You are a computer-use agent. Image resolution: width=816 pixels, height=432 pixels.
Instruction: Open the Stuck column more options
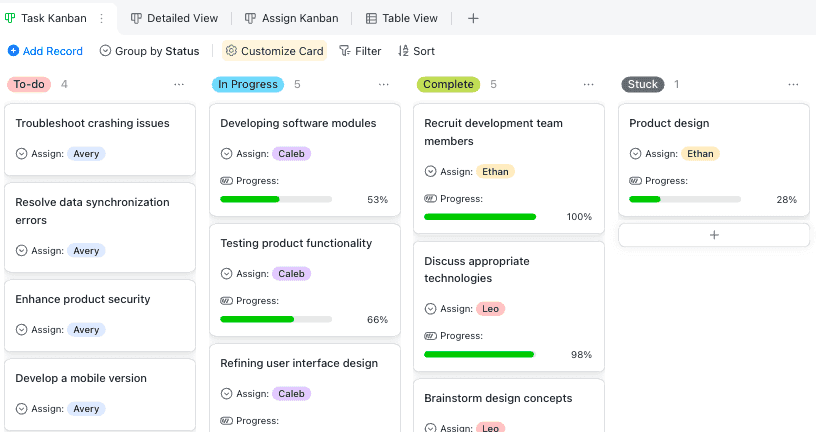point(793,85)
